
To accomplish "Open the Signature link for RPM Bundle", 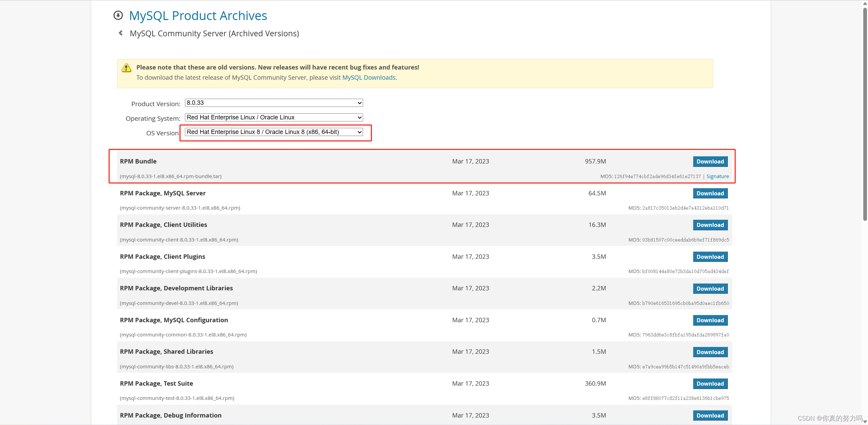I will click(717, 176).
